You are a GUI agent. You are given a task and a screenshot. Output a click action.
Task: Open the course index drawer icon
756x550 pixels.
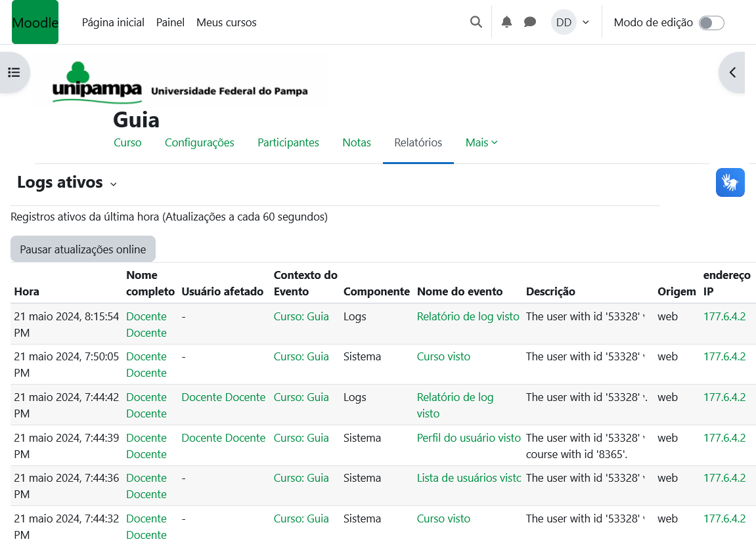14,72
